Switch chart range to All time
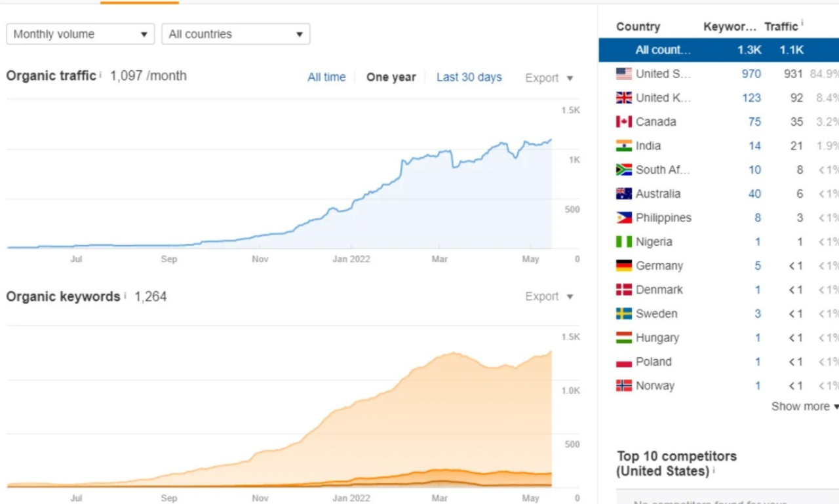The width and height of the screenshot is (839, 504). 326,77
